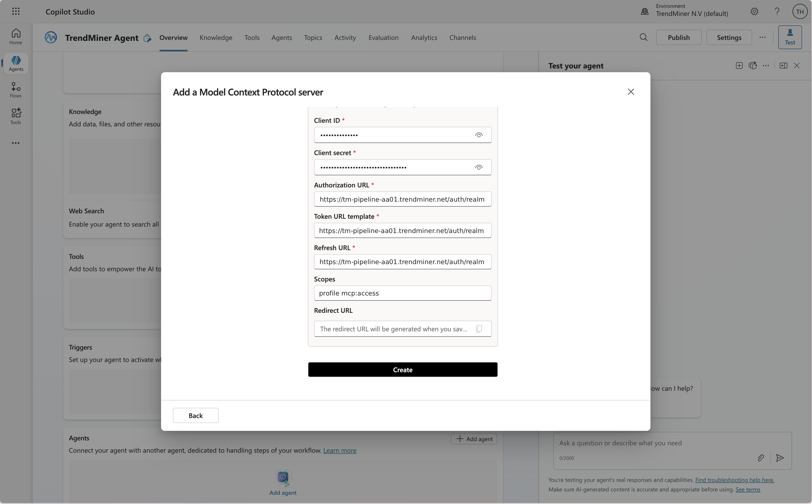The width and height of the screenshot is (812, 504).
Task: Open the help question mark icon
Action: pyautogui.click(x=777, y=11)
